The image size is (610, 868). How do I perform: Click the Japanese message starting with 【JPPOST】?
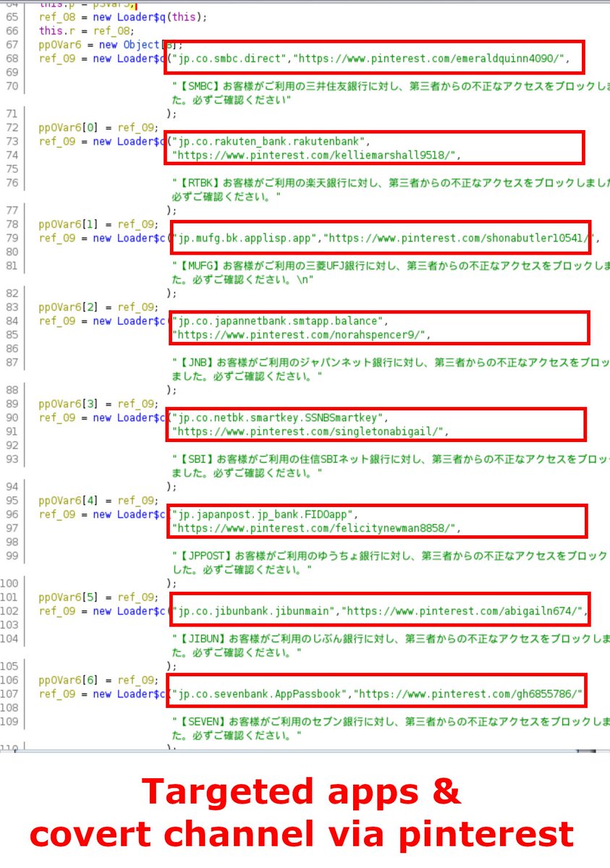tap(391, 563)
